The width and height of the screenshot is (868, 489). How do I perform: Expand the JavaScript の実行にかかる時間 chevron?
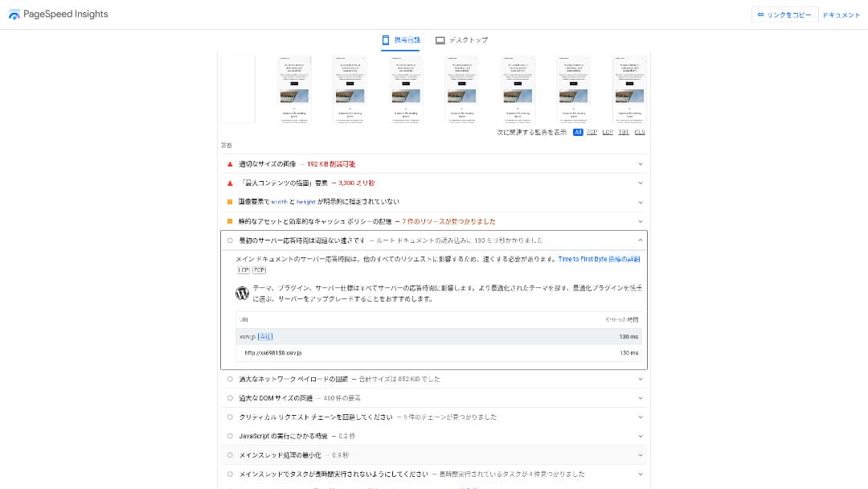click(x=641, y=436)
